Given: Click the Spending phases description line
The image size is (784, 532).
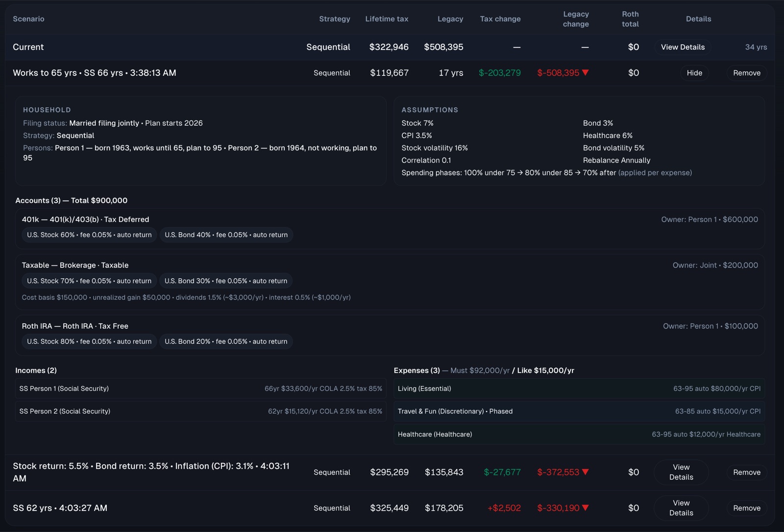Looking at the screenshot, I should click(546, 172).
